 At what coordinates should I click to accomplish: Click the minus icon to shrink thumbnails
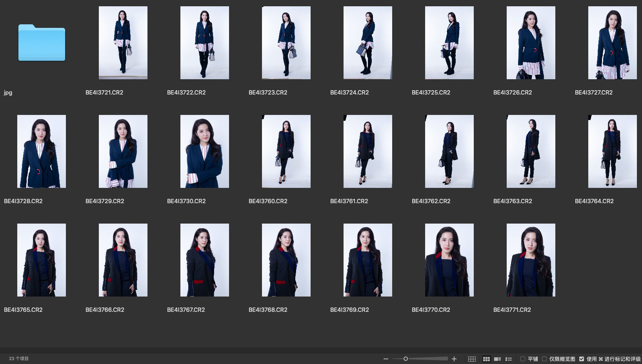(x=386, y=359)
